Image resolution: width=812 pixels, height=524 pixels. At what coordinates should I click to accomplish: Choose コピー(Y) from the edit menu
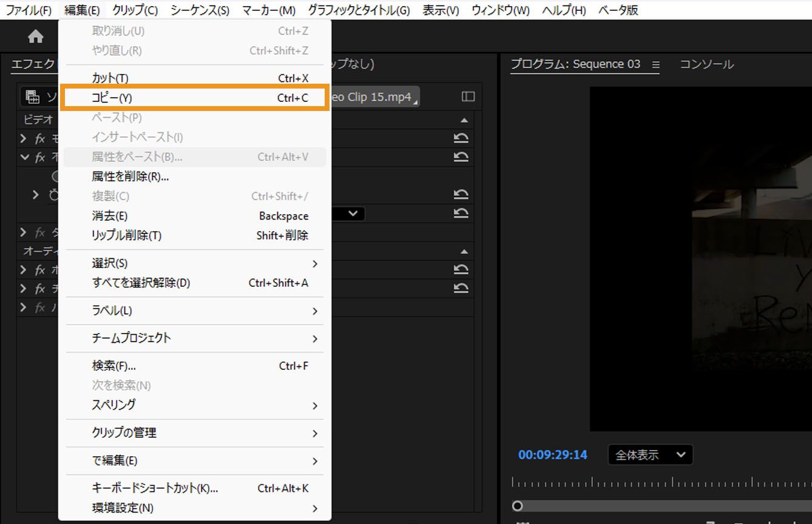[195, 98]
